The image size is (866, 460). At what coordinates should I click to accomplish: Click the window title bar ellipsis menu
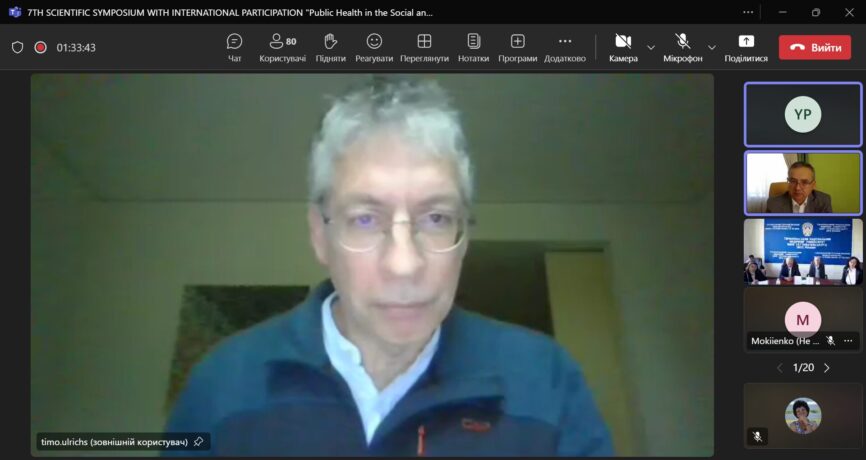pyautogui.click(x=748, y=12)
